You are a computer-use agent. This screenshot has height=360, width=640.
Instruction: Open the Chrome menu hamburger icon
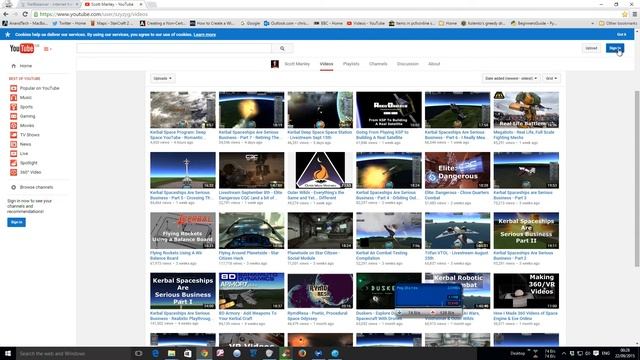pos(635,14)
